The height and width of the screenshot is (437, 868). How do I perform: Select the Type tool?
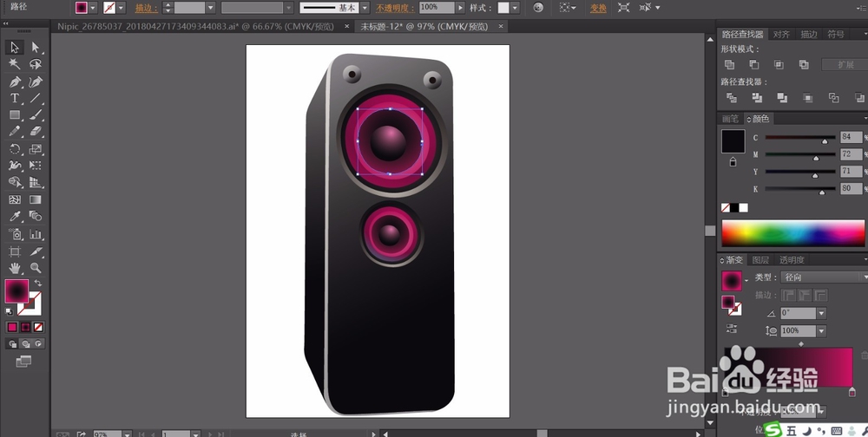(x=15, y=99)
